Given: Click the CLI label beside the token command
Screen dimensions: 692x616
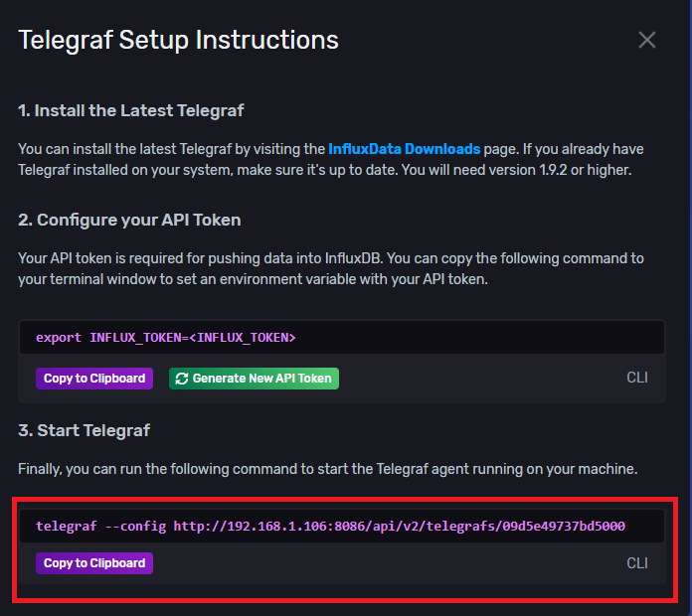Looking at the screenshot, I should (x=637, y=379).
